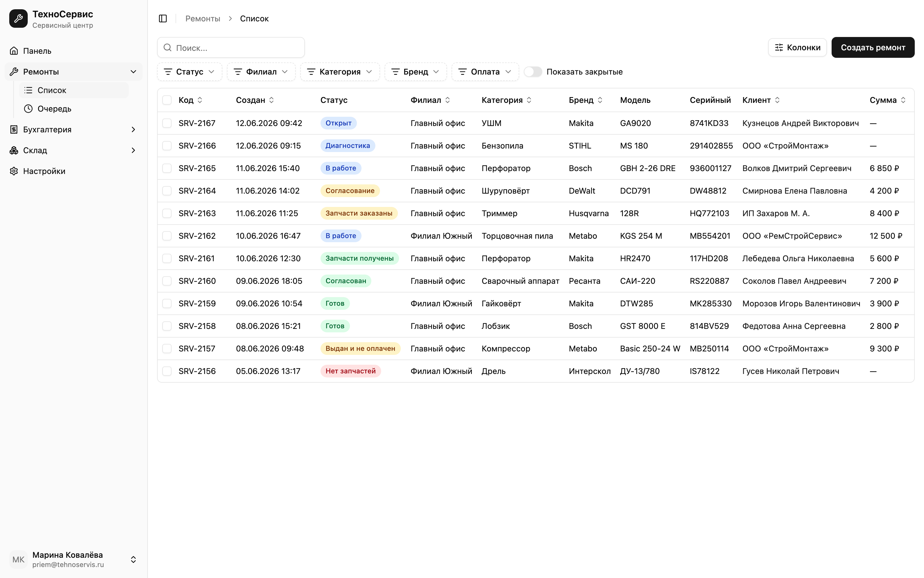Click the search magnifier icon
This screenshot has width=924, height=578.
(x=167, y=47)
